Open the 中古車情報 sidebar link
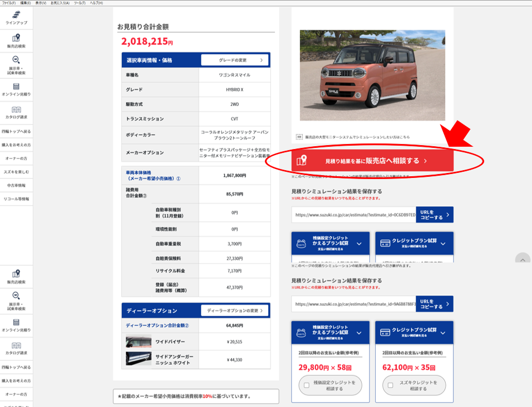The height and width of the screenshot is (407, 532). [x=16, y=186]
